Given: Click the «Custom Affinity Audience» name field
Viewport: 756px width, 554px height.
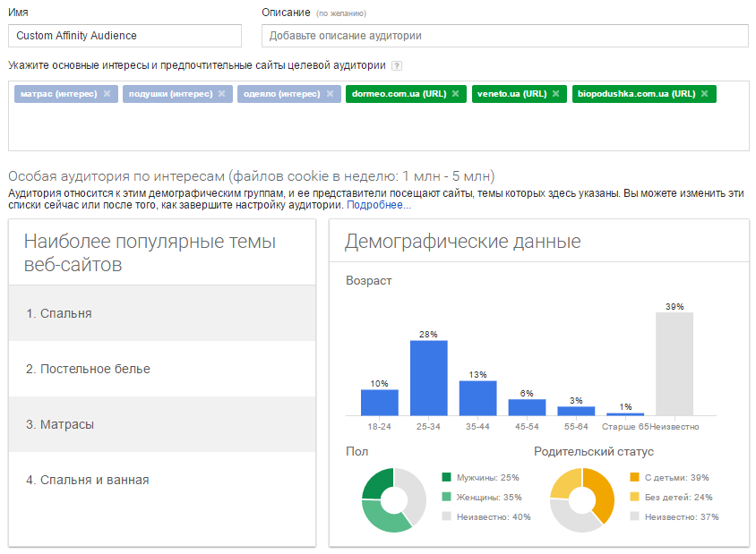Looking at the screenshot, I should (125, 36).
